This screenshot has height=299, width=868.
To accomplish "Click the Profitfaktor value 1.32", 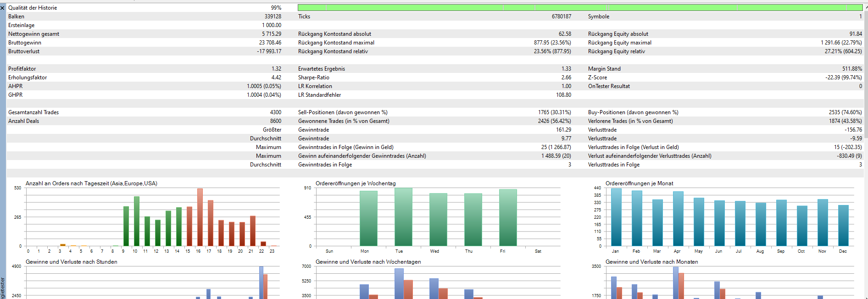I will 276,69.
